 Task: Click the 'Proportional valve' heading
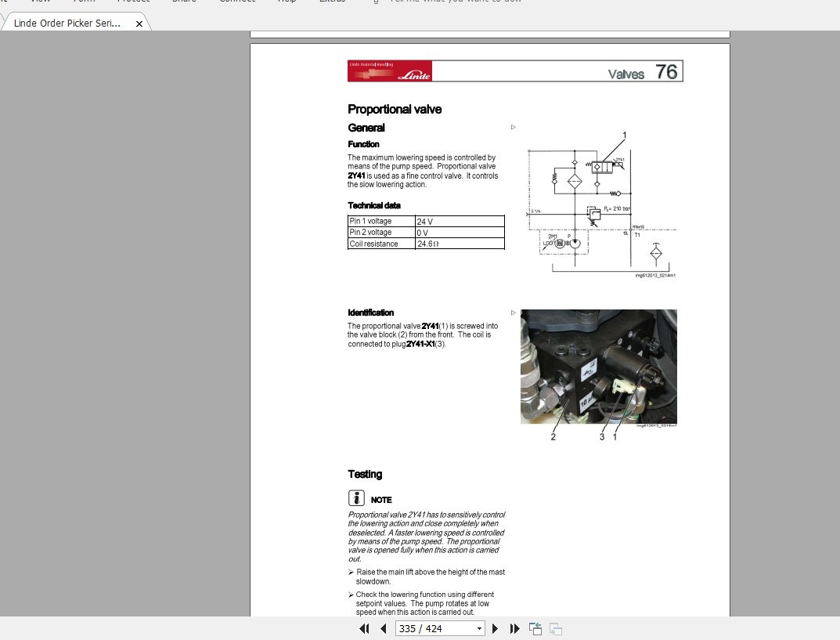point(395,110)
